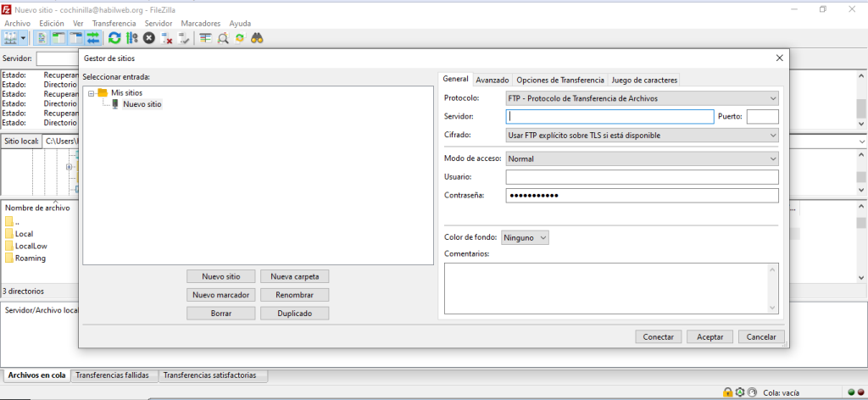Click the Conectar button
Viewport: 868px width, 400px height.
658,337
